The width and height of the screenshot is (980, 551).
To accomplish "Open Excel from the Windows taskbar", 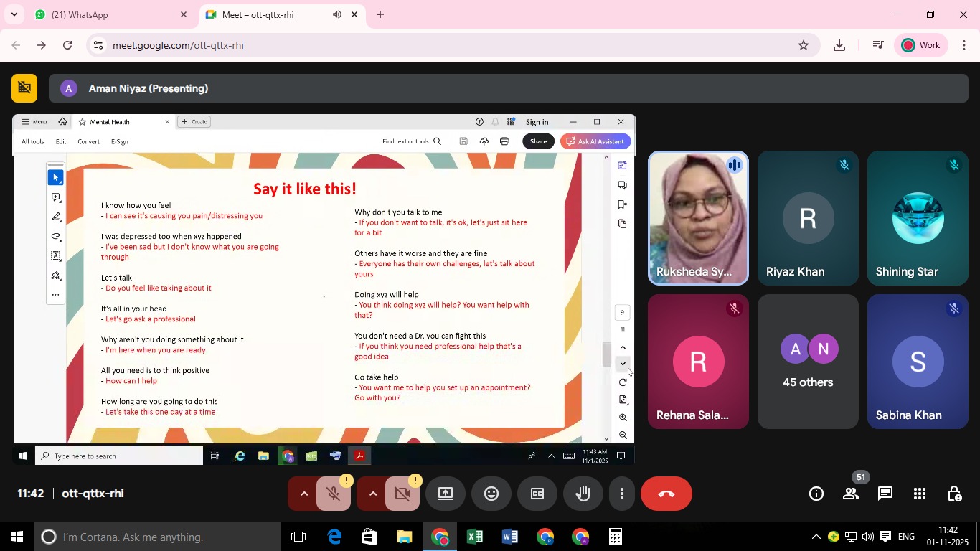I will click(474, 537).
